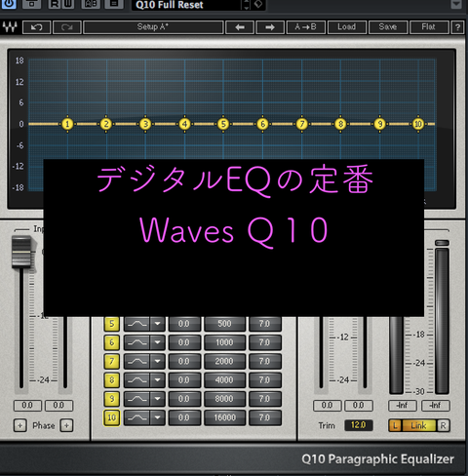The height and width of the screenshot is (476, 468).
Task: Toggle band 5 on/off button
Action: coord(112,324)
